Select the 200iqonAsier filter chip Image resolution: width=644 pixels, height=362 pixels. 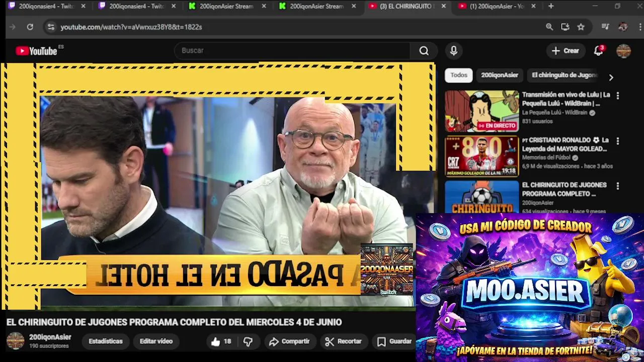(500, 75)
